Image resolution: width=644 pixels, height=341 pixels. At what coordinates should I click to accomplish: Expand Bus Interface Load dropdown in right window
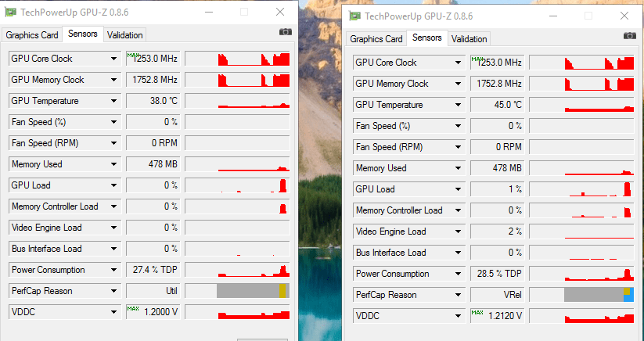458,253
